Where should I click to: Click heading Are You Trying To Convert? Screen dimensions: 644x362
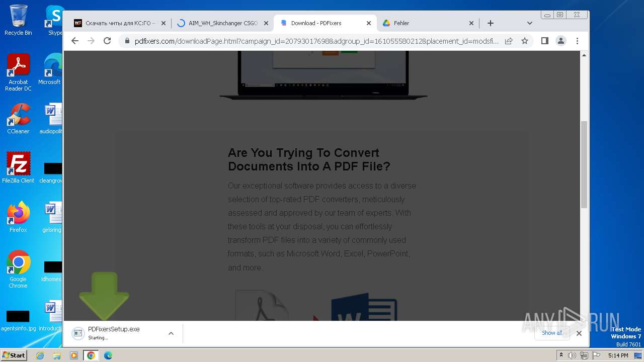tap(309, 159)
